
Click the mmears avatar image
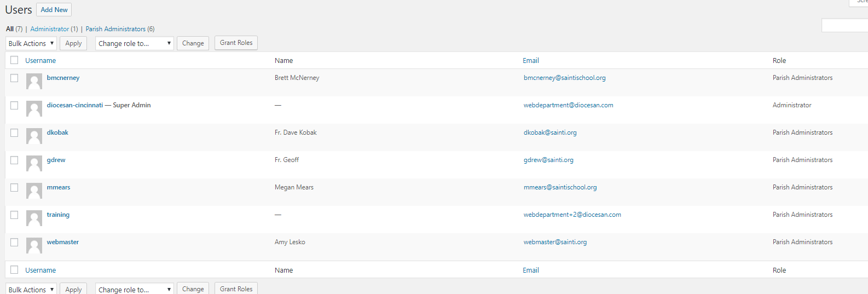(x=34, y=191)
